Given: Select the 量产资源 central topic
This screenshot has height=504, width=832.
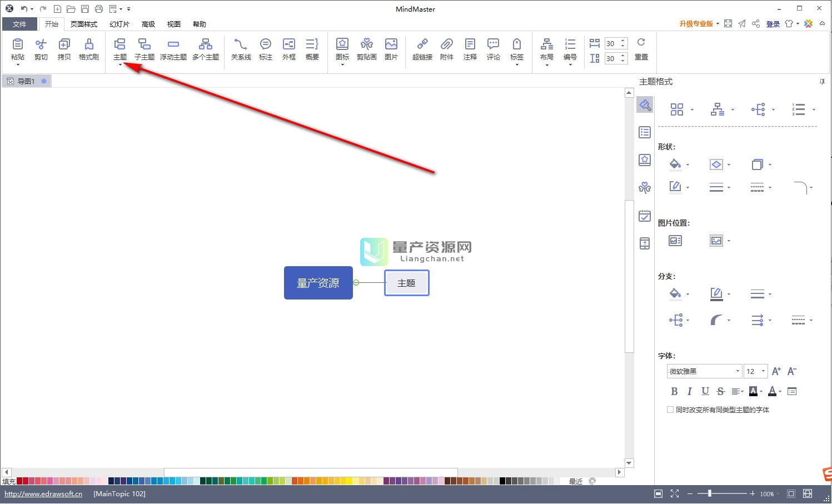Looking at the screenshot, I should pos(318,283).
